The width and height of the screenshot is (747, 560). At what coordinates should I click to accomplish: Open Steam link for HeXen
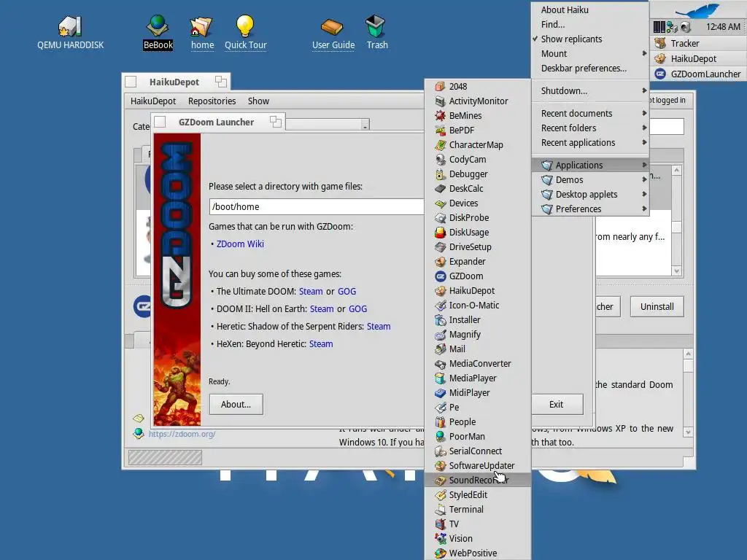point(321,344)
